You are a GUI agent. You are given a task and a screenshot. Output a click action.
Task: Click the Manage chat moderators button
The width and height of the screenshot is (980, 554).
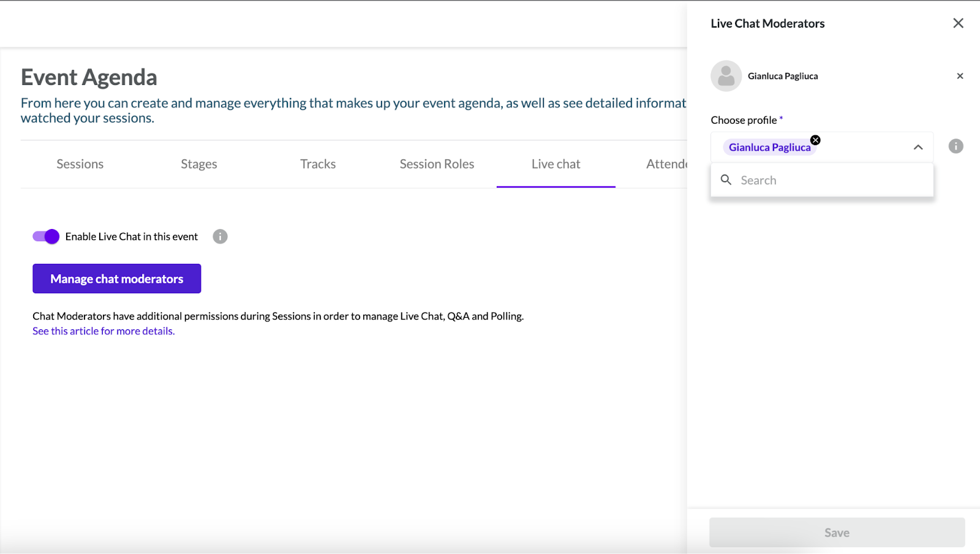coord(116,279)
